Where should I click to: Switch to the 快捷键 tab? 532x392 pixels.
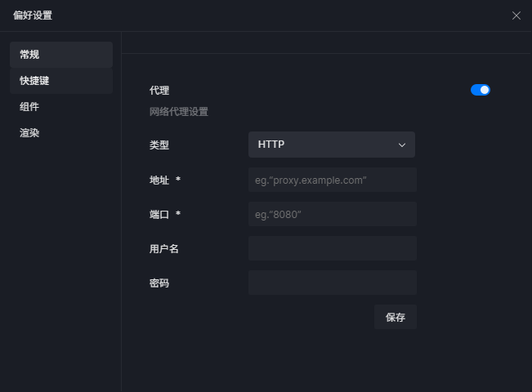[x=61, y=81]
